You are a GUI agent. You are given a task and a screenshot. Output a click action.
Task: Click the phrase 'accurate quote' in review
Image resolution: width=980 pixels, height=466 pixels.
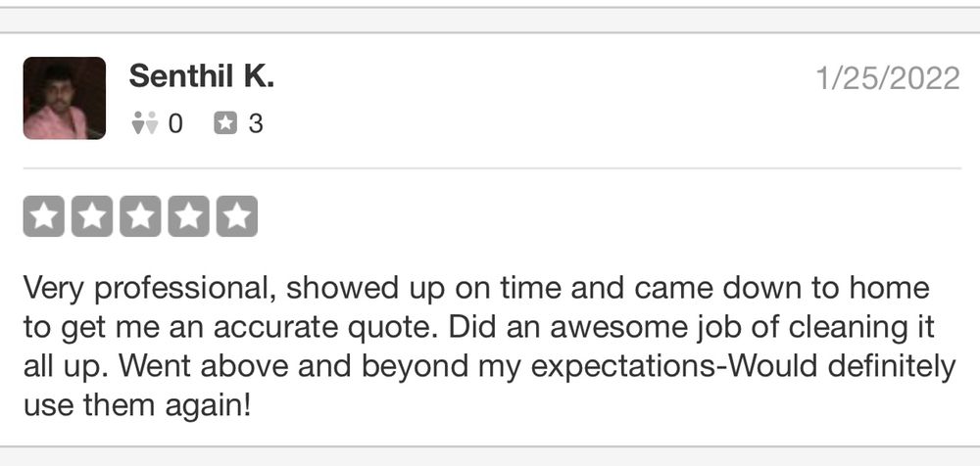322,328
